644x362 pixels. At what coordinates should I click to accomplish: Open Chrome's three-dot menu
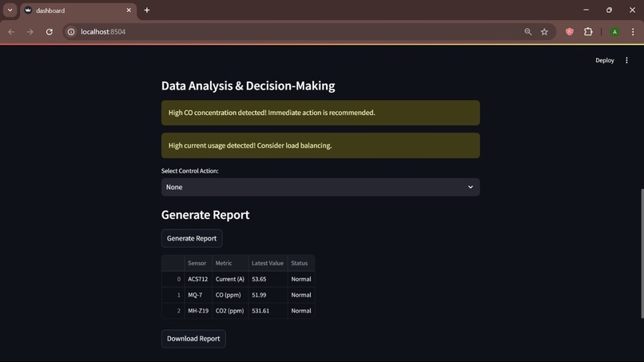pos(633,32)
